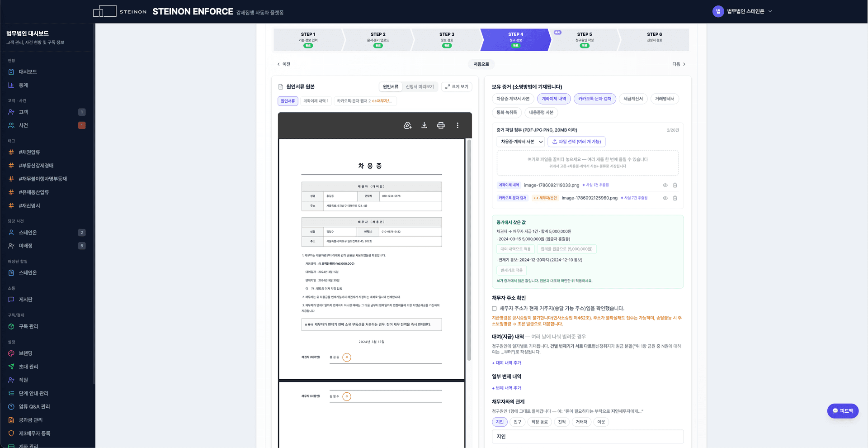The width and height of the screenshot is (868, 448).
Task: Click the 변제기로 적용 button
Action: 511,270
